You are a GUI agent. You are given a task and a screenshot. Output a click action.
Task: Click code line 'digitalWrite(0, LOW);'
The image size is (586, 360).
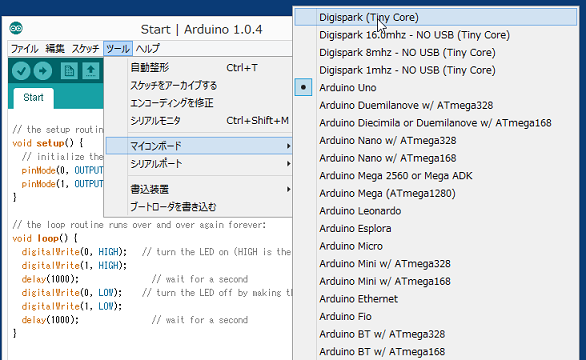tap(72, 292)
